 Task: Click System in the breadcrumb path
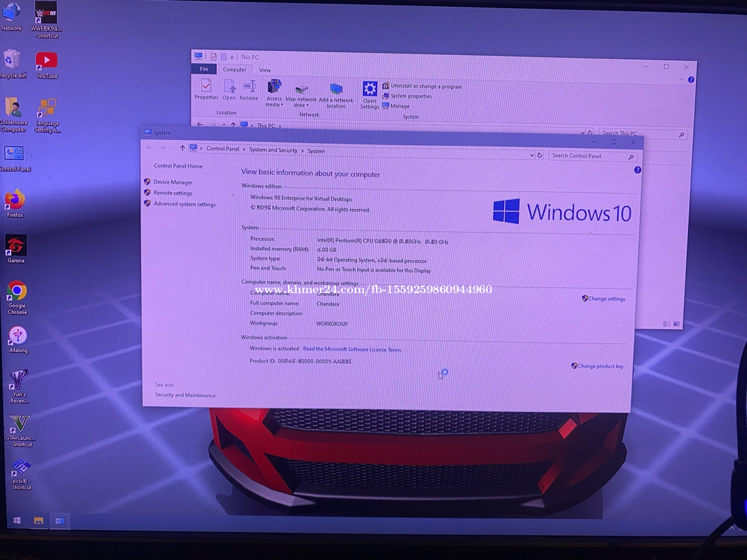click(x=316, y=151)
